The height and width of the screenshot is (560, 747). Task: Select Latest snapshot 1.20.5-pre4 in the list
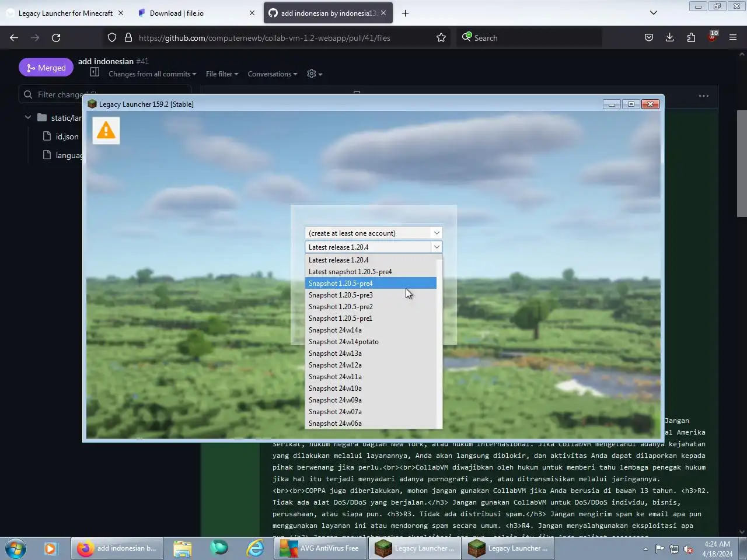click(371, 272)
